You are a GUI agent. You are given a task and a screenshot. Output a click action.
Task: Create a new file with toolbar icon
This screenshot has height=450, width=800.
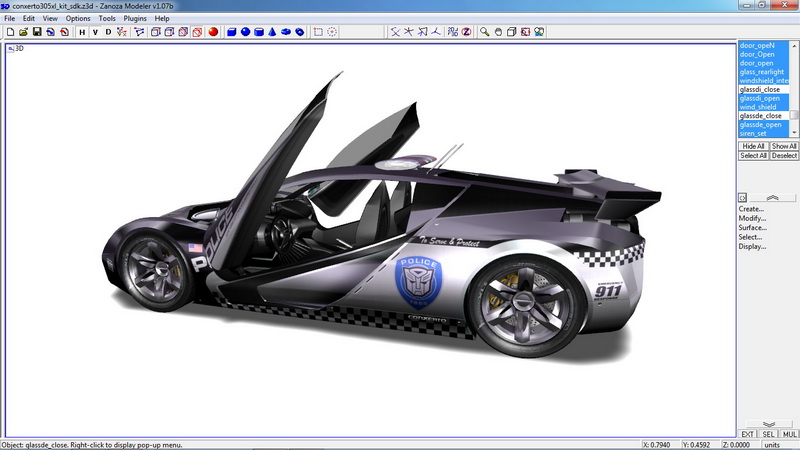coord(10,32)
